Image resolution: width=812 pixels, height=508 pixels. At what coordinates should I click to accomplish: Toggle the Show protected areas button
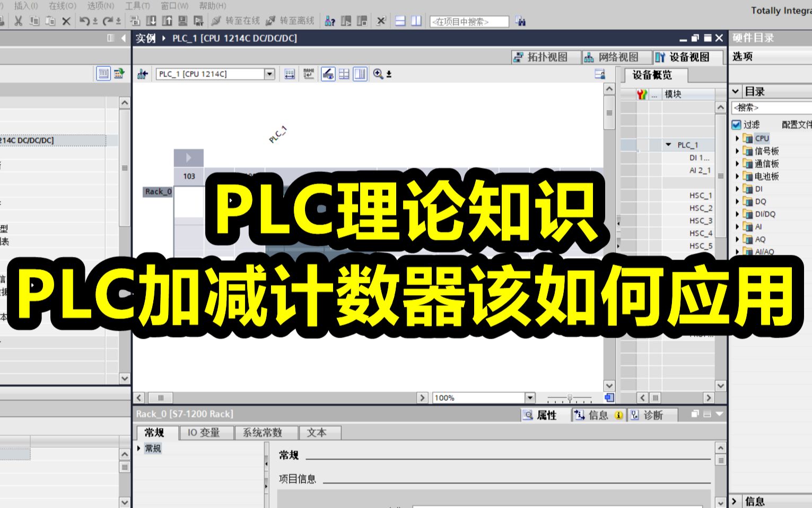[328, 74]
